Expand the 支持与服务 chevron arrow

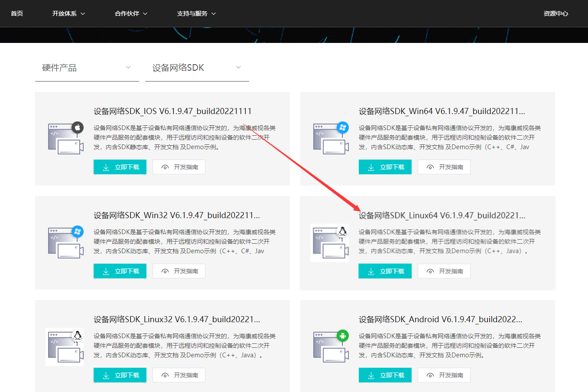coord(214,14)
